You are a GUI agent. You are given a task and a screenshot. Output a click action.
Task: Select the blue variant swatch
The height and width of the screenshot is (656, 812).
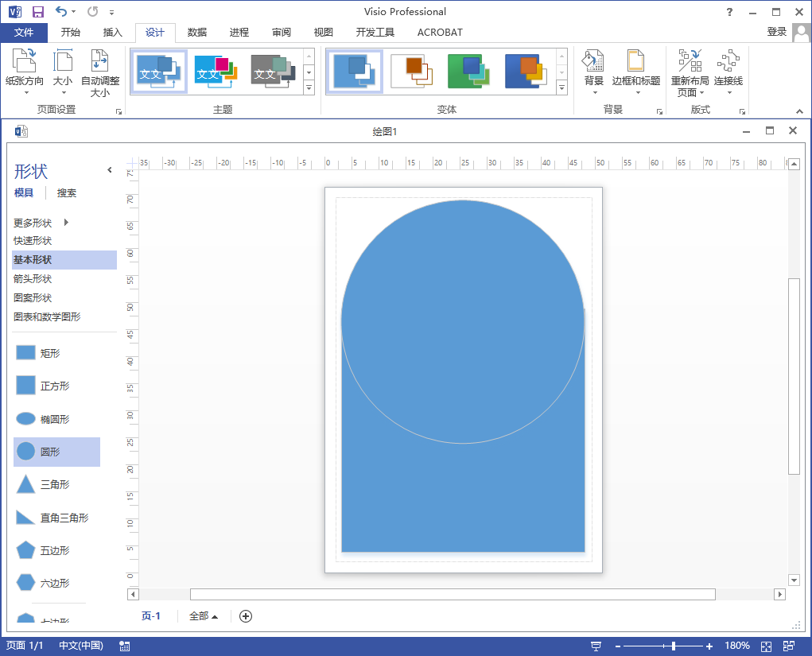[x=354, y=72]
